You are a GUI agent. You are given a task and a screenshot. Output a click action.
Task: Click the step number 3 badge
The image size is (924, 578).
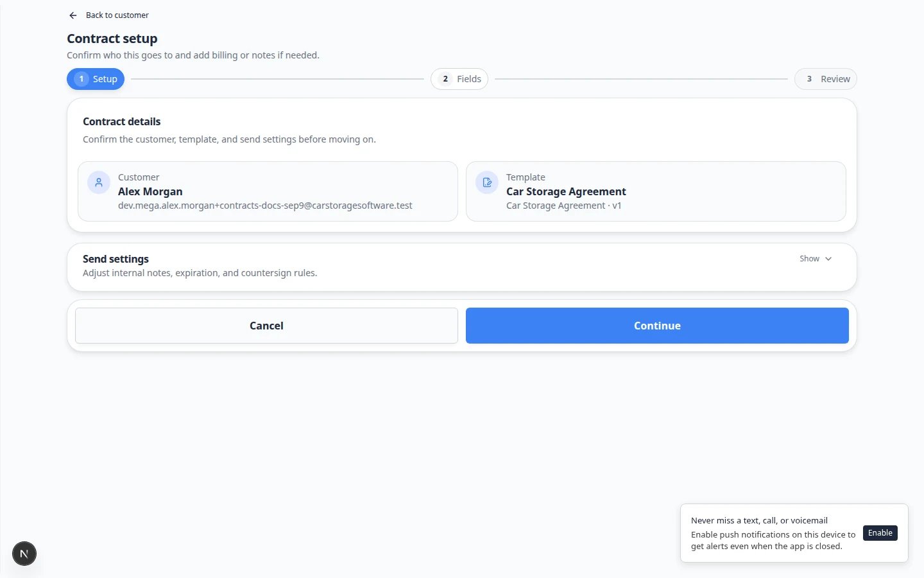pyautogui.click(x=809, y=79)
